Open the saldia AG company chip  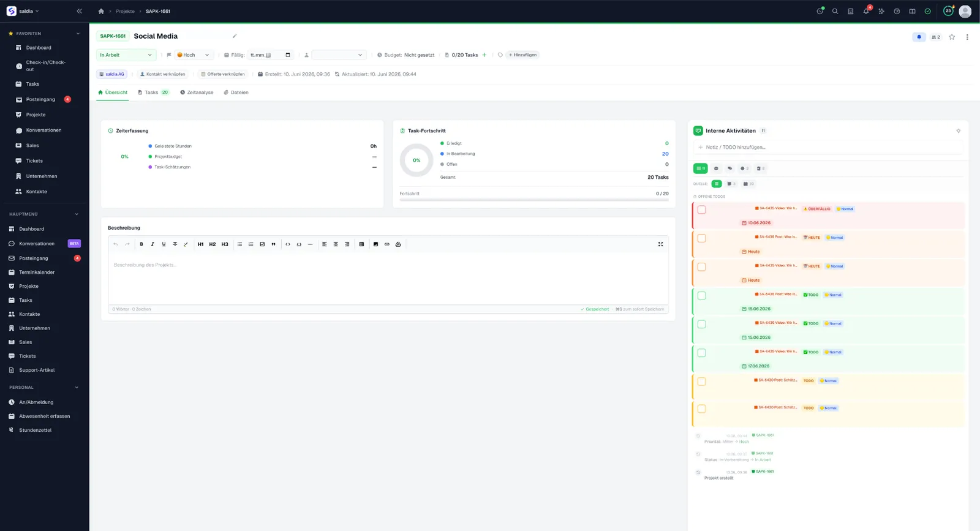111,74
